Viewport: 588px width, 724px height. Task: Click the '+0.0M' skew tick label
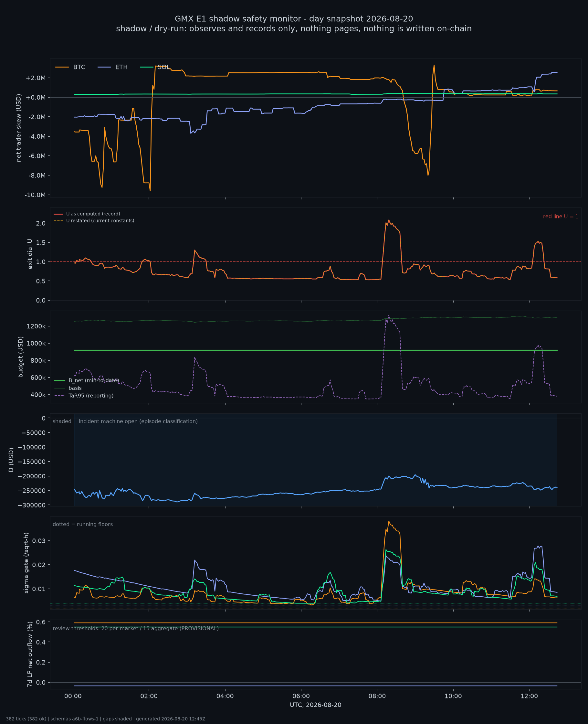coord(36,98)
